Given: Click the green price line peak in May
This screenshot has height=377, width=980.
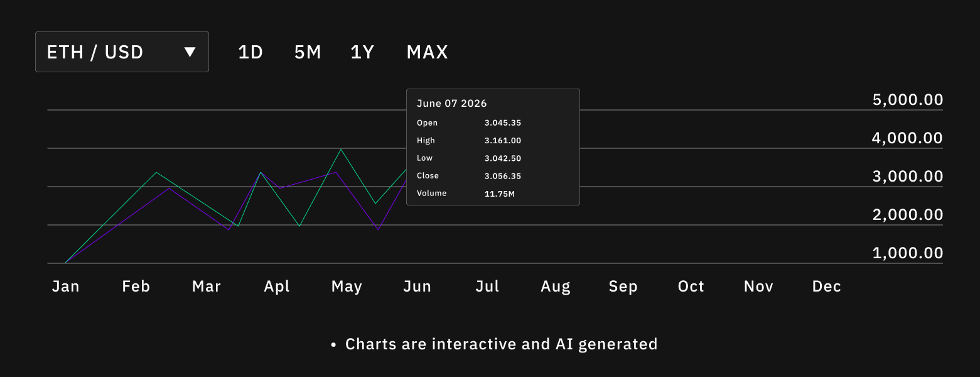Looking at the screenshot, I should pyautogui.click(x=339, y=149).
